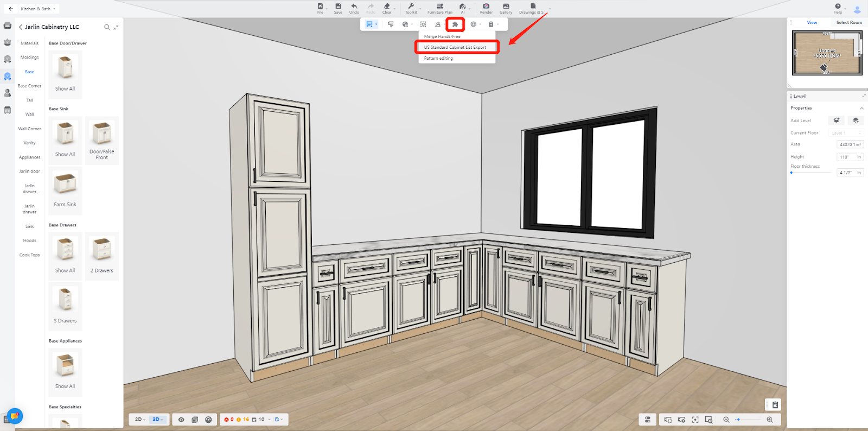Adjust the bottom zoom level slider
This screenshot has height=431, width=868.
tap(749, 420)
